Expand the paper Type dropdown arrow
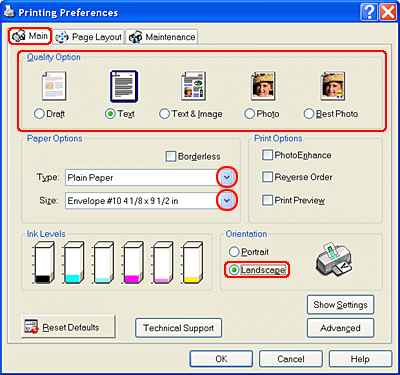Screen dimensions: 400x375 tap(227, 177)
